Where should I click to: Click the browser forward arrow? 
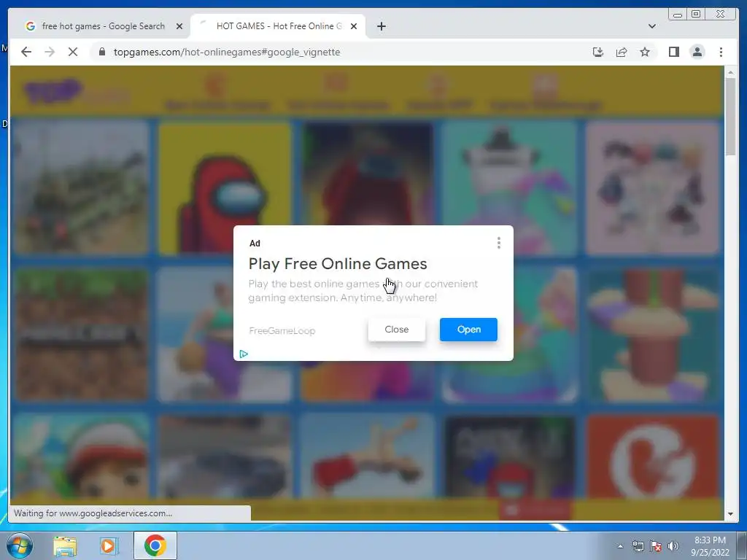[50, 52]
